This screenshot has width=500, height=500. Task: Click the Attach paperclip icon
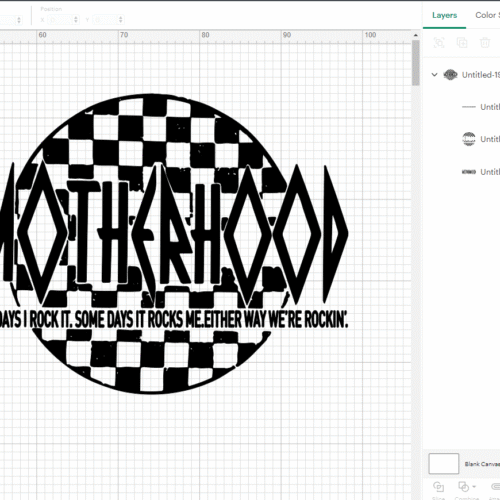[x=496, y=487]
